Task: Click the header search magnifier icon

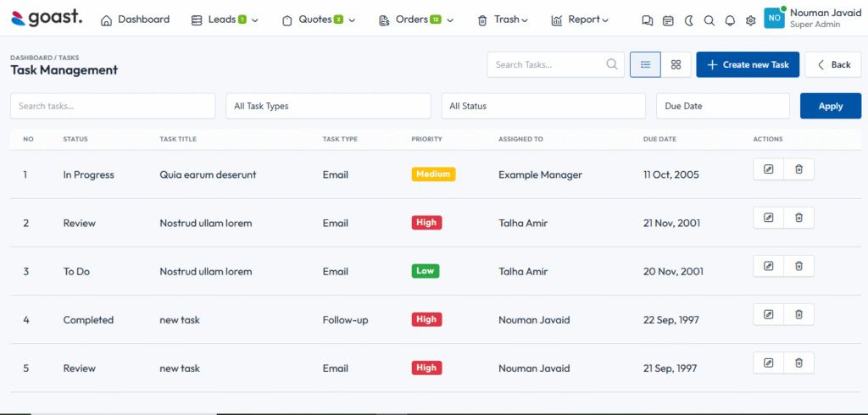Action: (x=709, y=20)
